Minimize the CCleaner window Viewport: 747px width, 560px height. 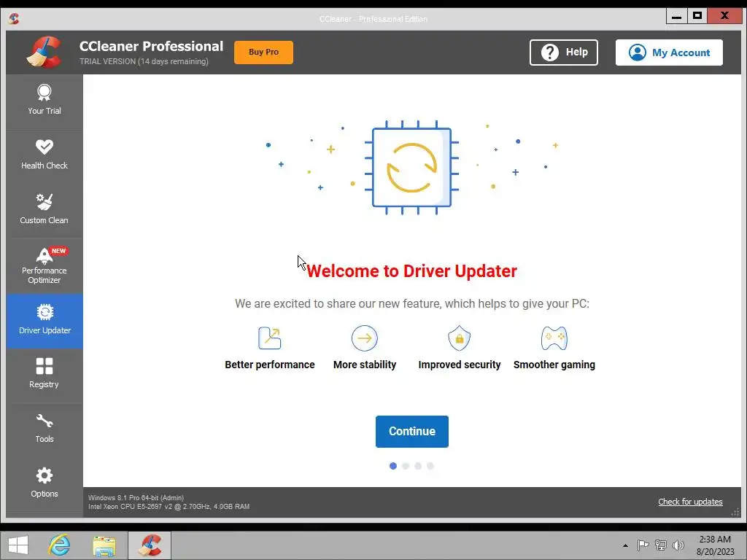pos(676,16)
